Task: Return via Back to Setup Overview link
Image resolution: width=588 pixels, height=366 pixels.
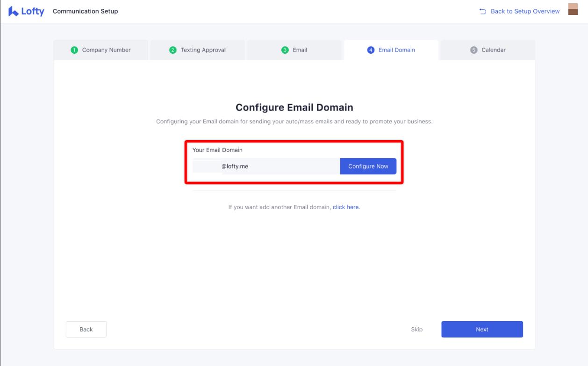Action: pyautogui.click(x=520, y=11)
